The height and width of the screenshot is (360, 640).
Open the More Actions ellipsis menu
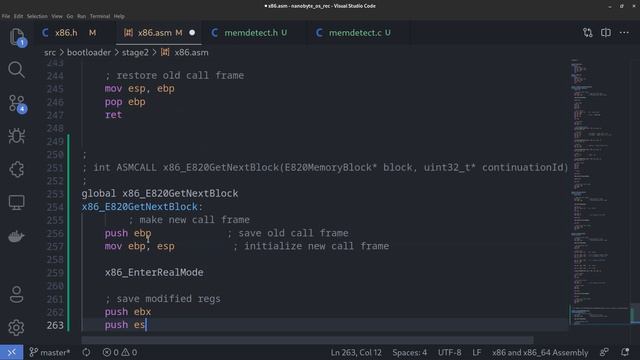(x=624, y=33)
